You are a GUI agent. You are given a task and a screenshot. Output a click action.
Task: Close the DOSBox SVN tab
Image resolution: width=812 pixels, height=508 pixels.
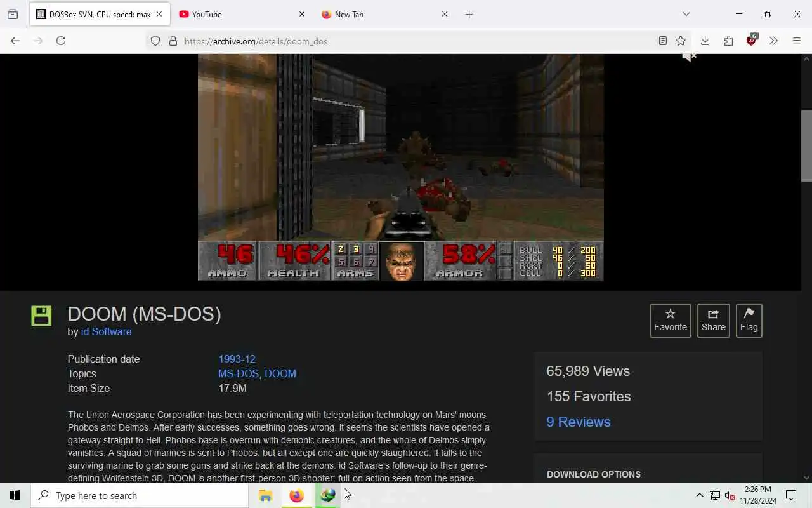159,14
